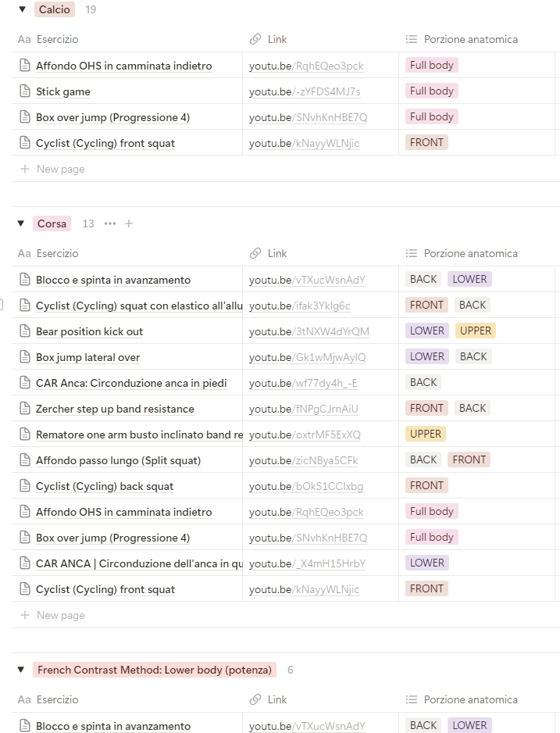Viewport: 560px width, 733px height.
Task: Click the Full body tag in Stick game row
Action: coord(432,91)
